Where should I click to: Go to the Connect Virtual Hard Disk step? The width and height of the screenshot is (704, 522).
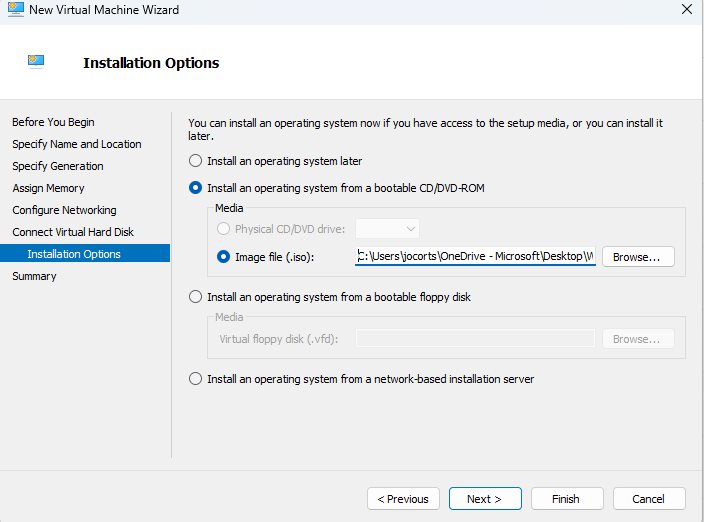click(x=73, y=232)
